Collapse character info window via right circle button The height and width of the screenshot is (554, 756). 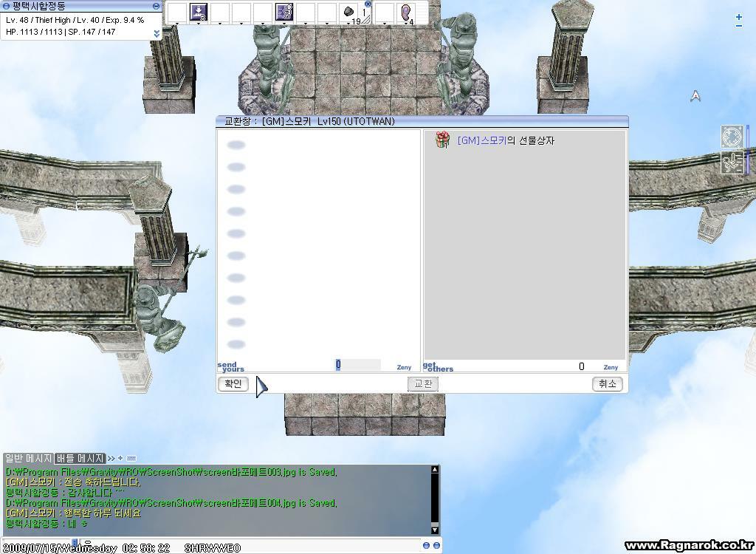pyautogui.click(x=156, y=6)
